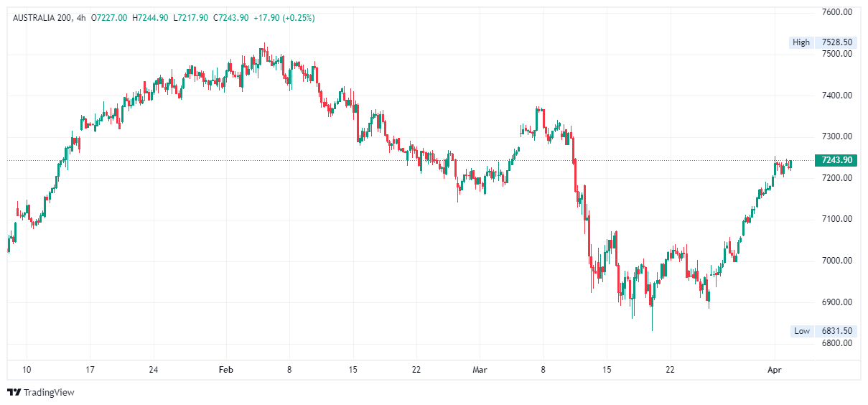Click the 7000.00 price axis label
868x405 pixels.
point(836,261)
